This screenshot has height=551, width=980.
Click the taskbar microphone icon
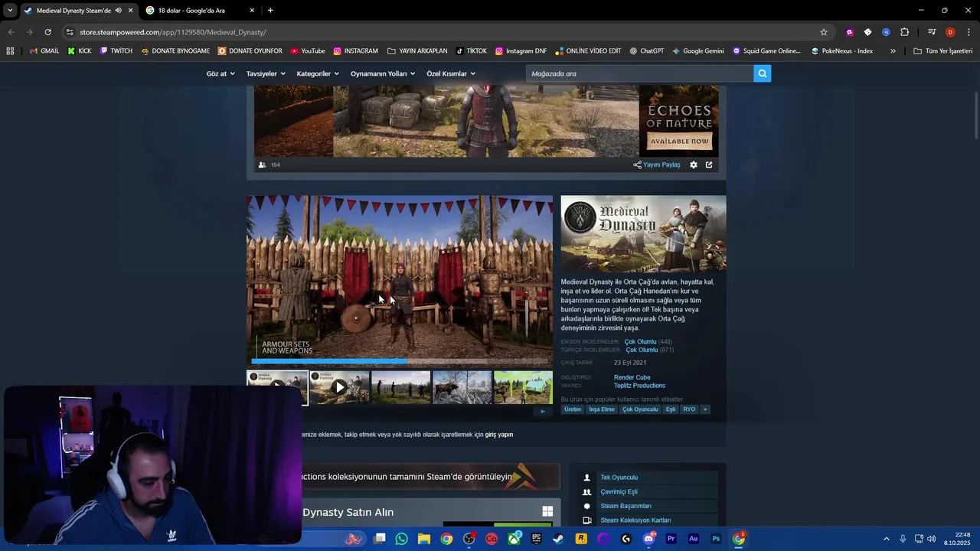point(903,539)
